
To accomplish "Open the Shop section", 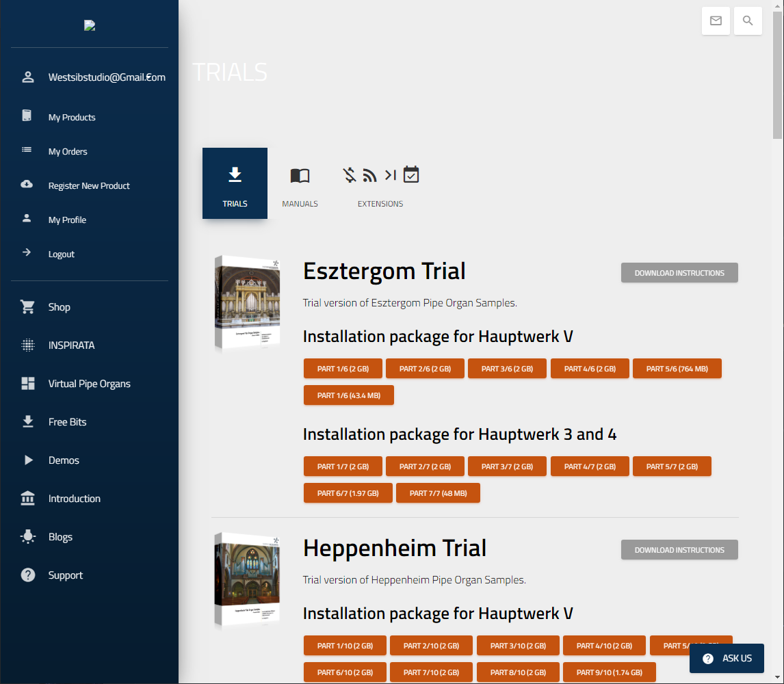I will [x=59, y=307].
